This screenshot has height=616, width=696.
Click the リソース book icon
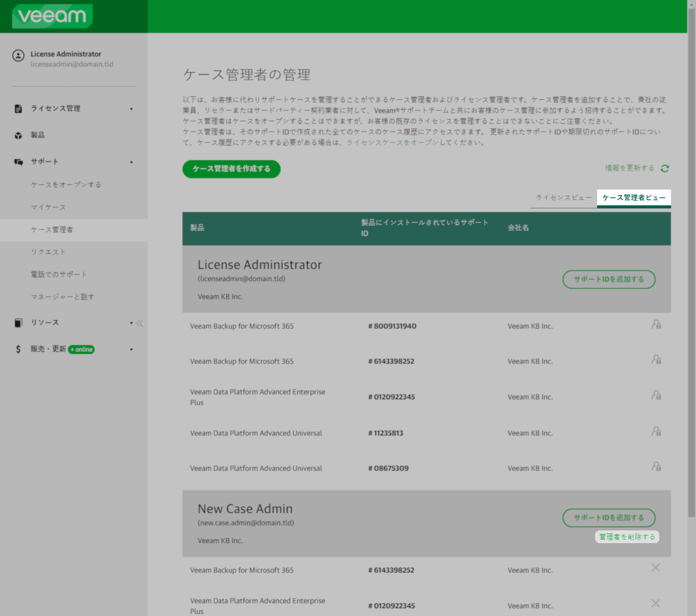(x=18, y=323)
